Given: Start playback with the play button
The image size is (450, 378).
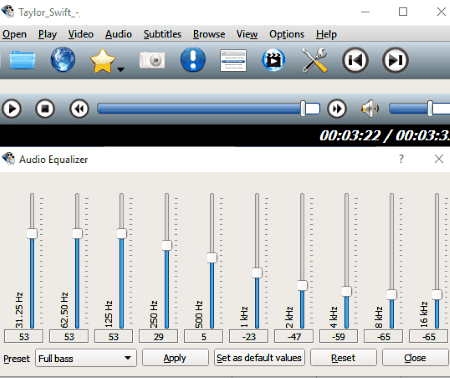Looking at the screenshot, I should (x=12, y=109).
